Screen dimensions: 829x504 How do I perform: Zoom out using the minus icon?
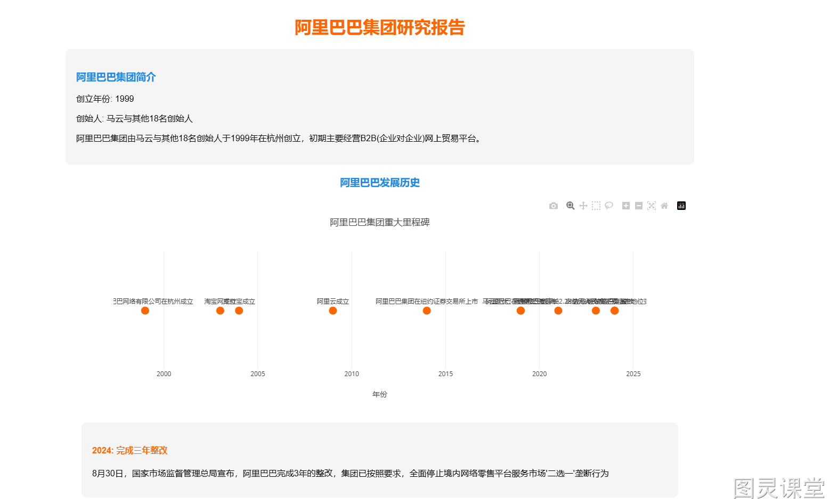[639, 206]
